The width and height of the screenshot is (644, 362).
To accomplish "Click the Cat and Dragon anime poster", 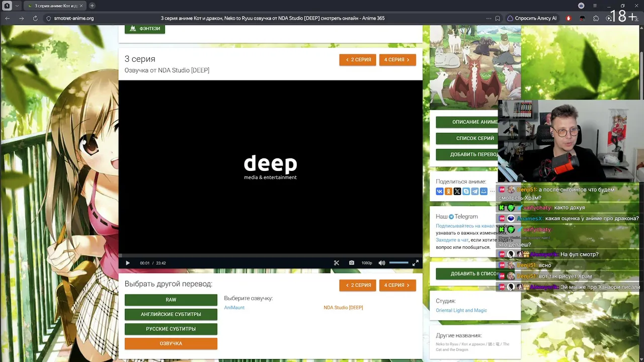I will coord(475,67).
